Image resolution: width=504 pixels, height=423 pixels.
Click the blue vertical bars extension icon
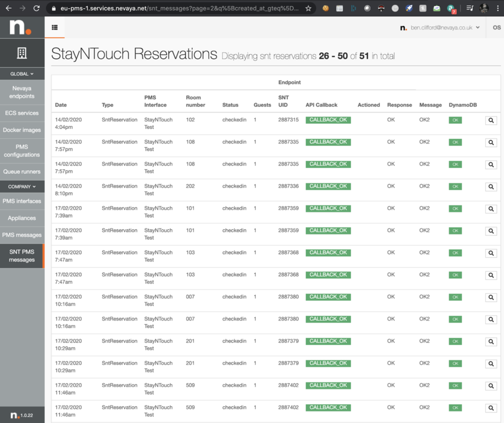coord(353,8)
